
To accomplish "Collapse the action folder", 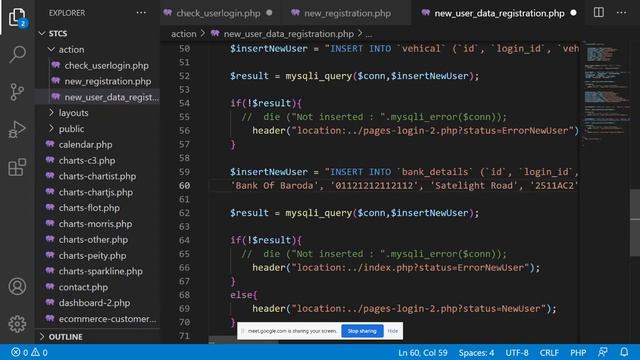I will (x=51, y=49).
